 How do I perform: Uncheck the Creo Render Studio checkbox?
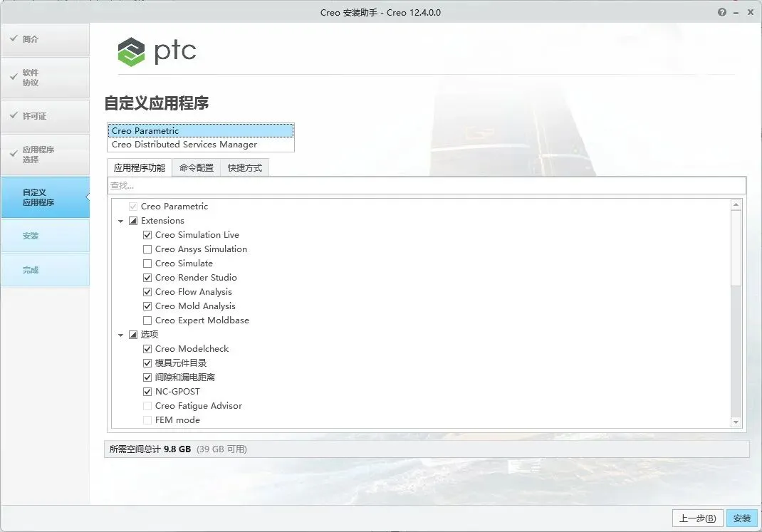pos(147,278)
